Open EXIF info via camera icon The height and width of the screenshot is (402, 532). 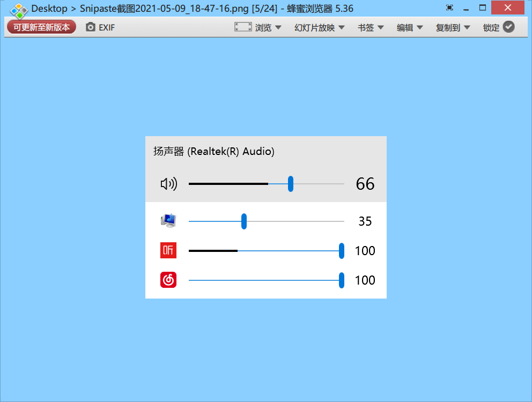90,27
